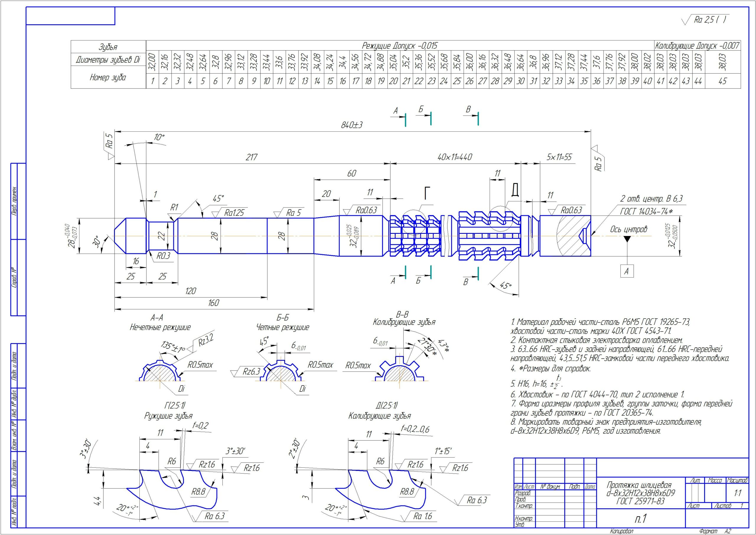The image size is (756, 535).
Task: Click the Копировал label
Action: (622, 531)
